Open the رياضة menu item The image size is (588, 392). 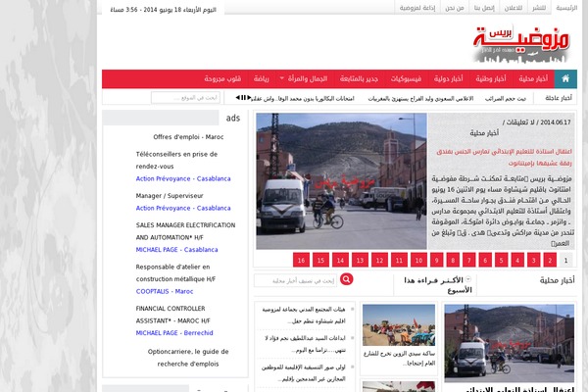262,78
